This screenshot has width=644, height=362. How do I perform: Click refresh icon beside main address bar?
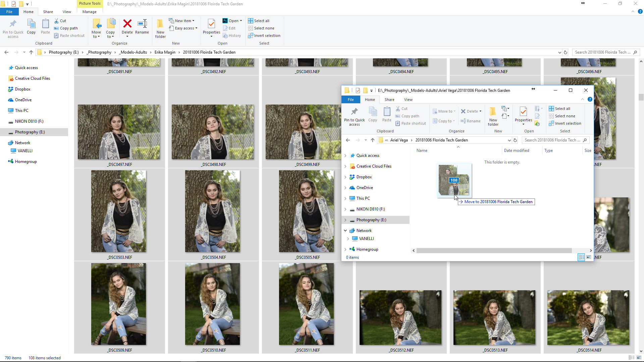566,52
